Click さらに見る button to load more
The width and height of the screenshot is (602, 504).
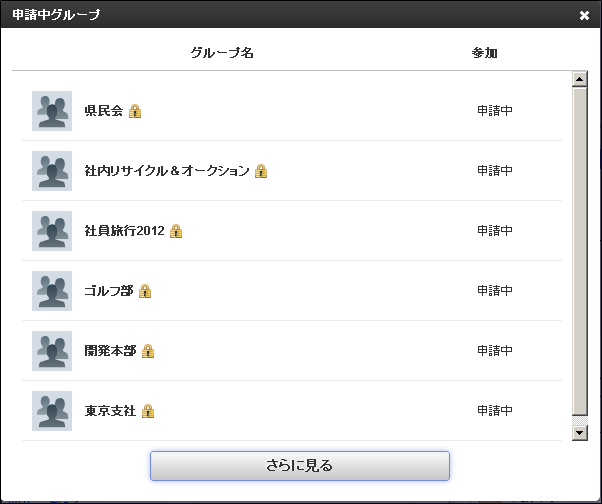(299, 466)
